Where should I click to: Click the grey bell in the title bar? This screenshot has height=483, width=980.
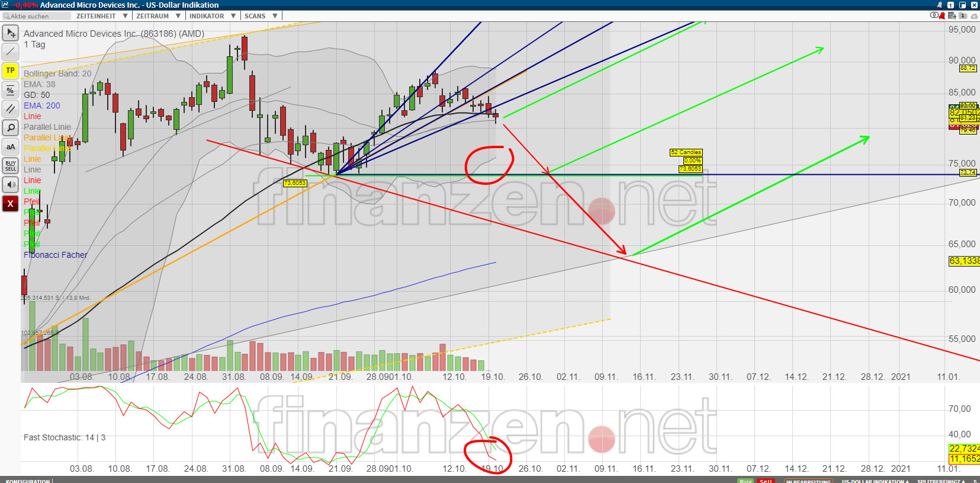point(940,5)
